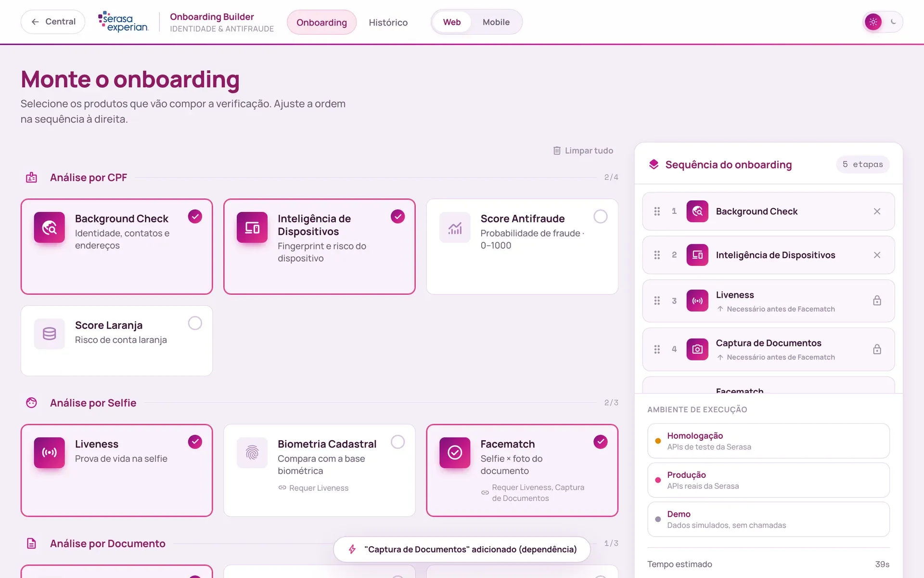Screen dimensions: 924x578
Task: Click the Background Check search icon card
Action: point(49,227)
